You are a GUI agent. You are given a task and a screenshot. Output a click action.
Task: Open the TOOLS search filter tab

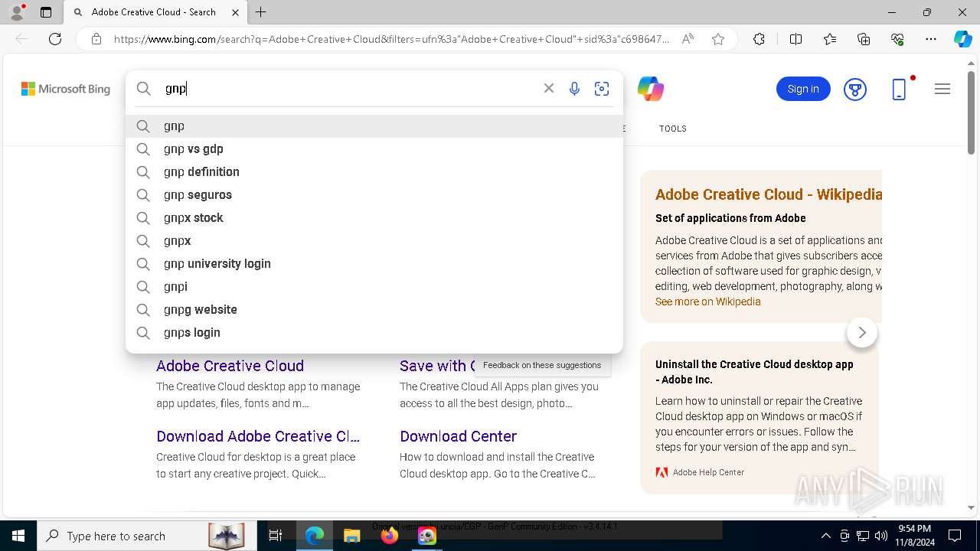click(x=673, y=129)
